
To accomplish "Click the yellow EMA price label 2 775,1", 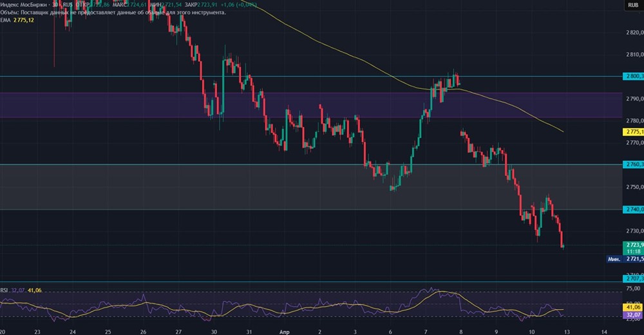I will 634,132.
